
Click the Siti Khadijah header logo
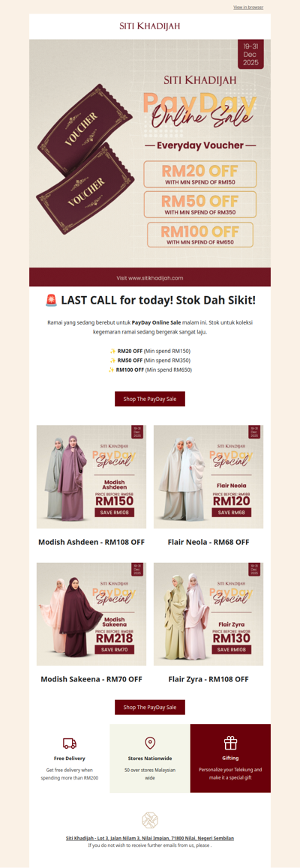[x=150, y=26]
